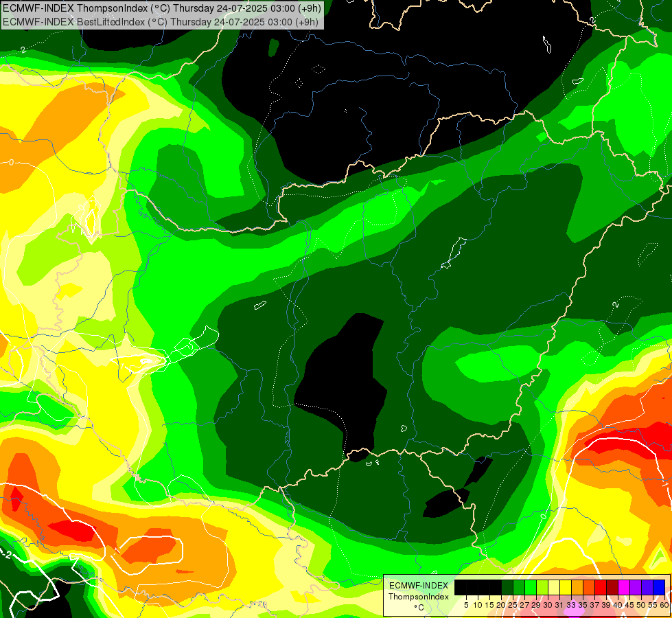This screenshot has width=672, height=618.
Task: Select the legend scale value 37
Action: [x=594, y=605]
